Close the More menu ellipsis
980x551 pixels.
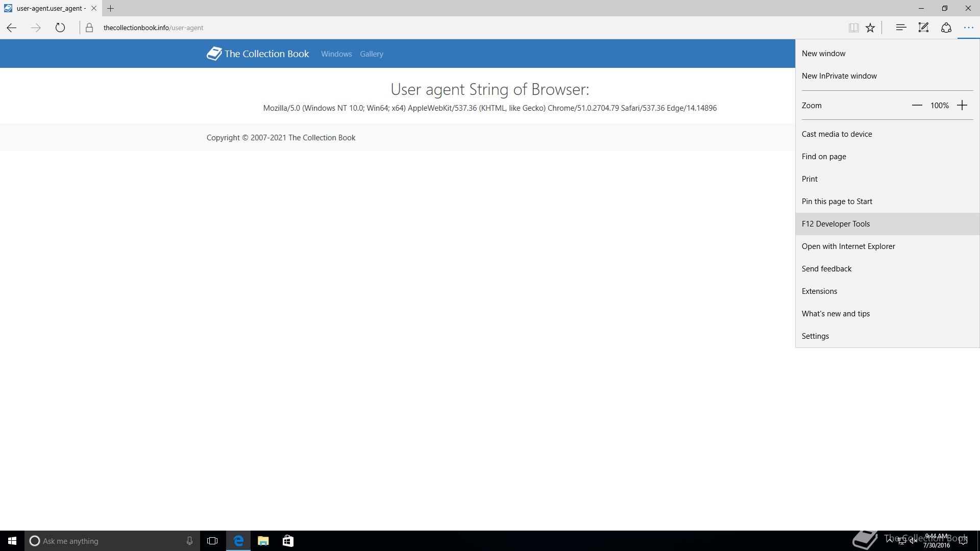pos(968,28)
